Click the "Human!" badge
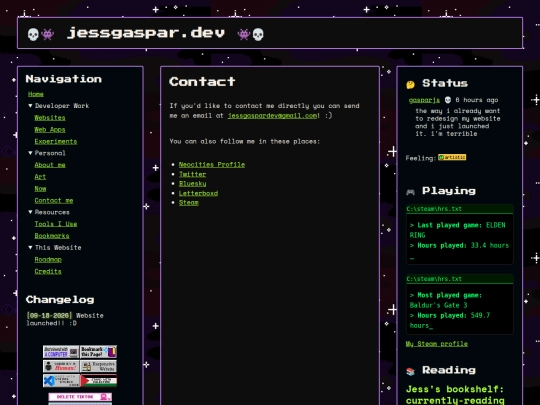 coord(61,366)
